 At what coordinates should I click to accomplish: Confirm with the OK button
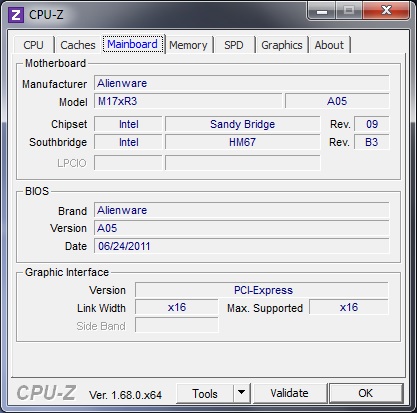click(366, 393)
